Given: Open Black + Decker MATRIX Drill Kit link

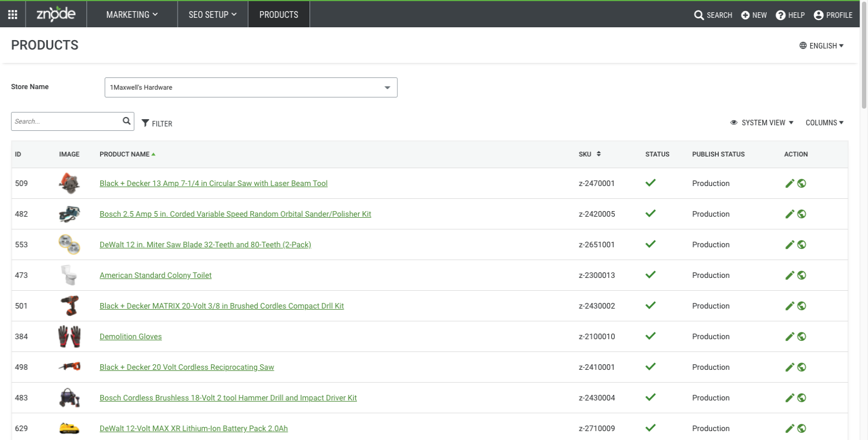Looking at the screenshot, I should 222,306.
